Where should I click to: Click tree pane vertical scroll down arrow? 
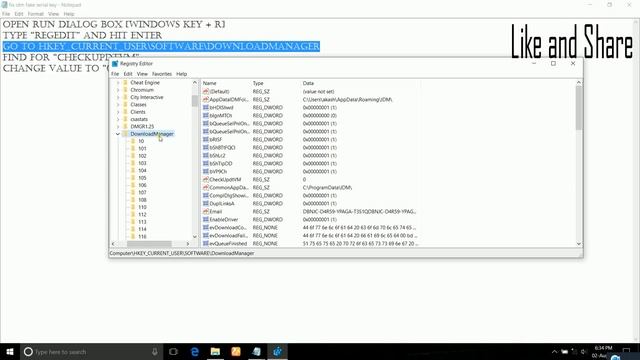click(x=195, y=237)
